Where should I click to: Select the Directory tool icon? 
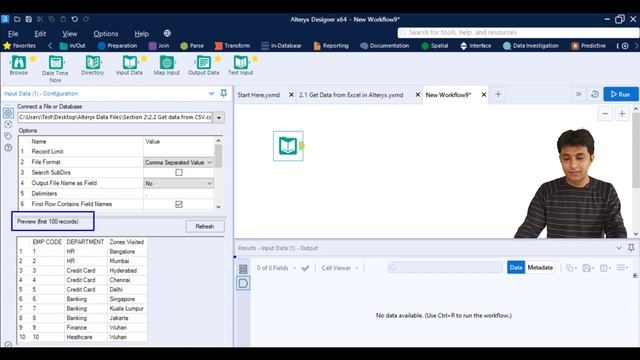pyautogui.click(x=93, y=63)
